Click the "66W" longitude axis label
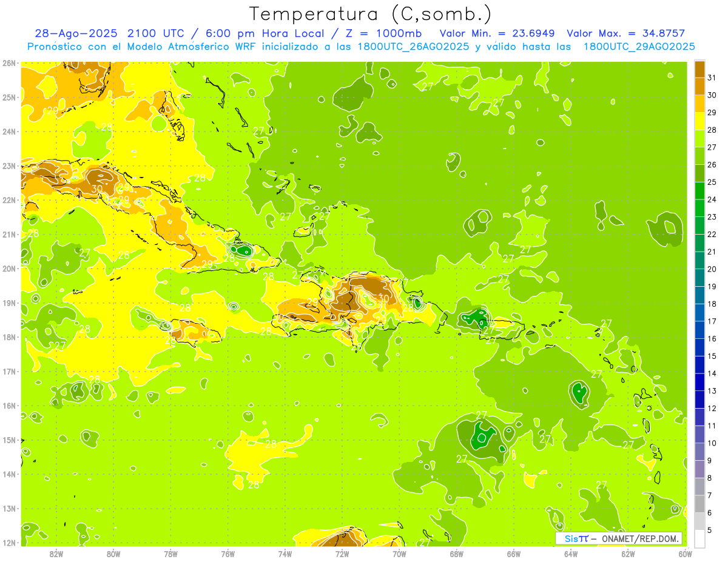728x562 pixels. click(x=514, y=554)
